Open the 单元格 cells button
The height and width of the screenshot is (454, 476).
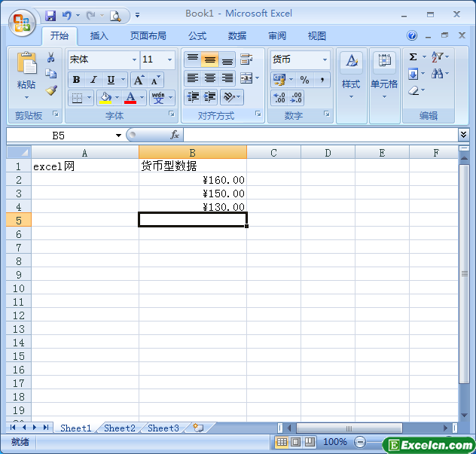point(384,76)
